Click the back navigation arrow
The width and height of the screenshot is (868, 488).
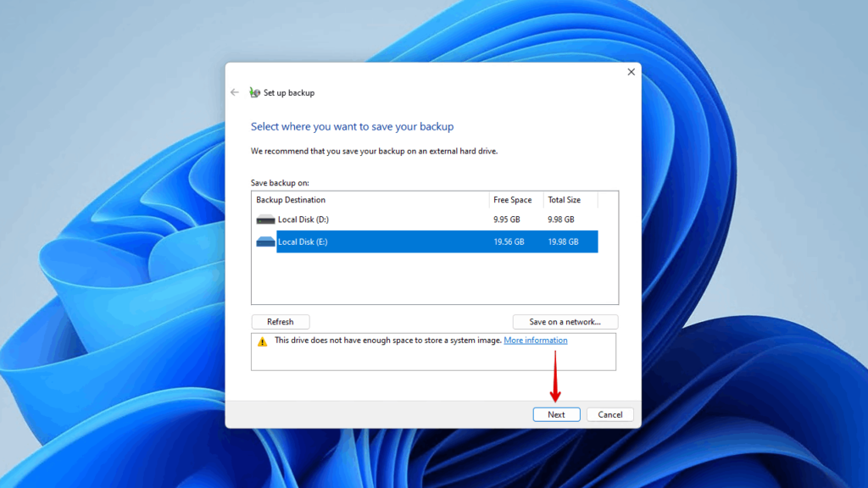point(235,92)
